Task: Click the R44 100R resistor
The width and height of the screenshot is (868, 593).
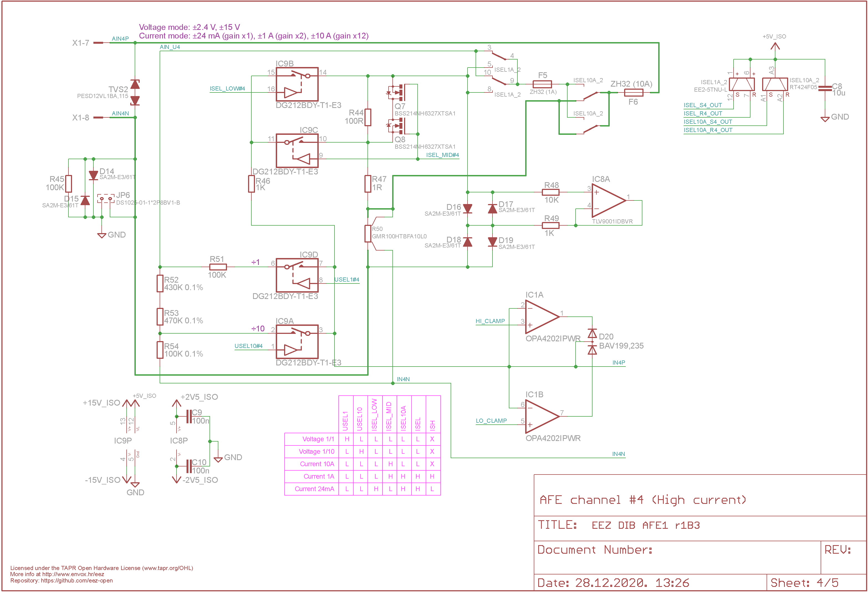Action: click(x=368, y=117)
